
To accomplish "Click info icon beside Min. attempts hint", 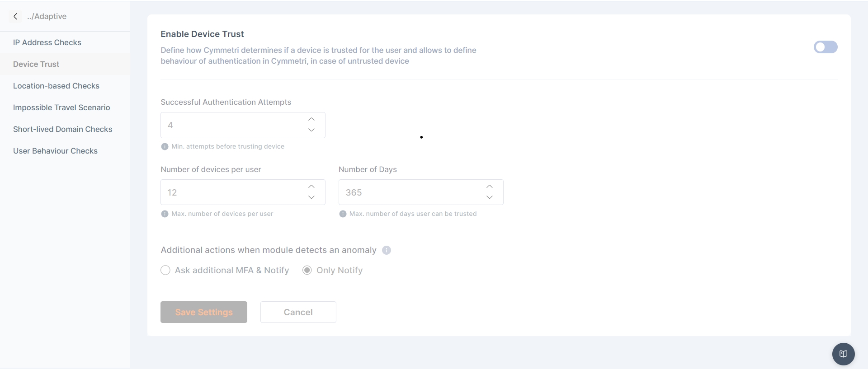I will (165, 146).
